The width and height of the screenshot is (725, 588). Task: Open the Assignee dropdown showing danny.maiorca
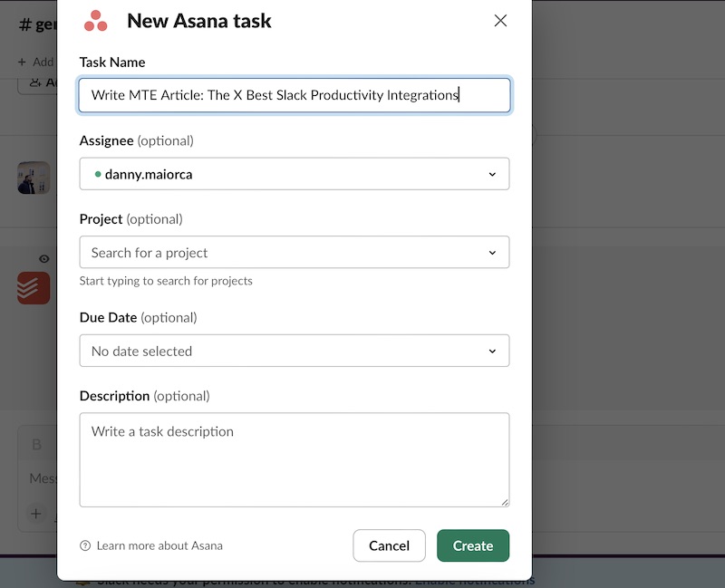[295, 174]
